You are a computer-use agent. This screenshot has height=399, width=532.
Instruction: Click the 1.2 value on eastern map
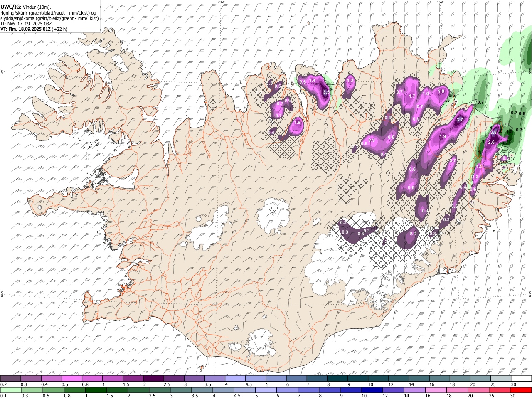click(476, 177)
